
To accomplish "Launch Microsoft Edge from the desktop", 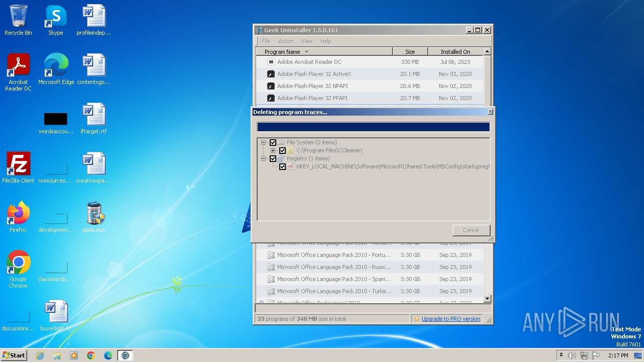I will pos(56,65).
